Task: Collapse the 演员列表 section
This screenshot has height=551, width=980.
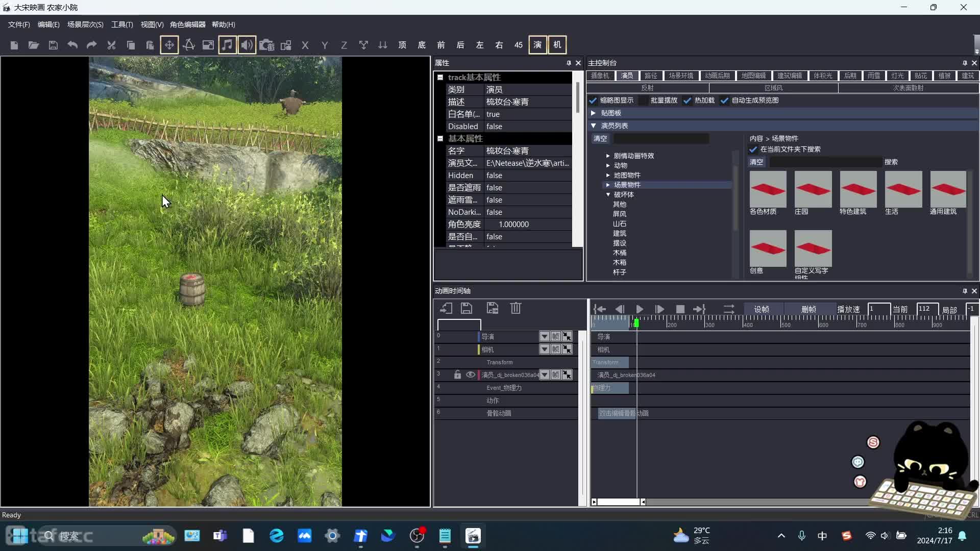Action: point(593,126)
